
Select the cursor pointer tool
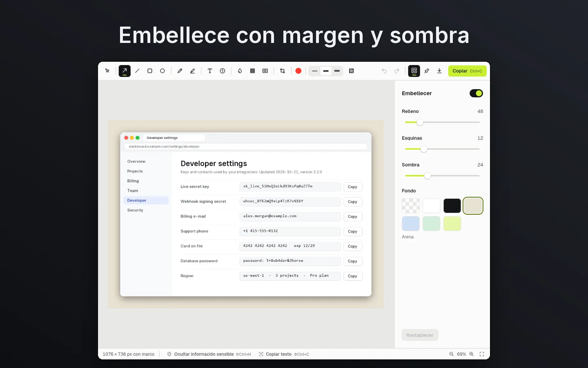point(107,71)
